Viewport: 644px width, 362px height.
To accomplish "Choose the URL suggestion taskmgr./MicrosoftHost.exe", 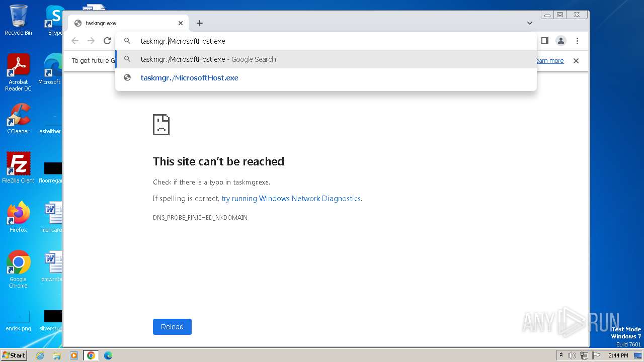I will pyautogui.click(x=326, y=78).
